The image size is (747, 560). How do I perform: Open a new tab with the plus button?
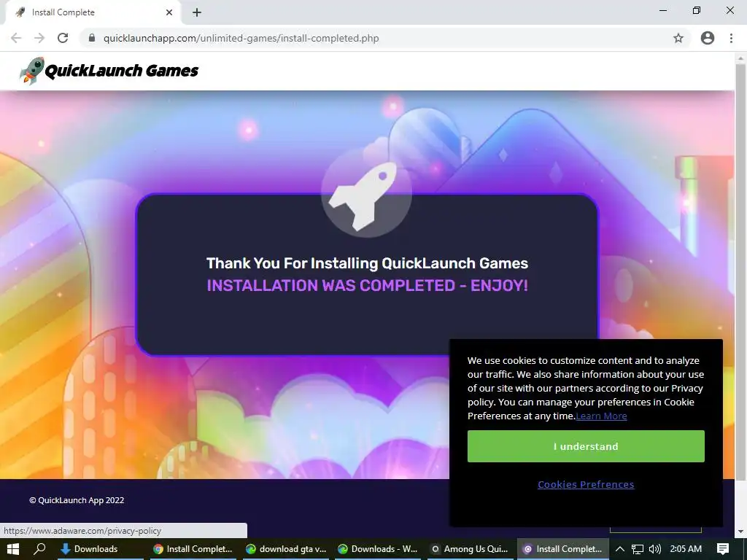[x=197, y=12]
